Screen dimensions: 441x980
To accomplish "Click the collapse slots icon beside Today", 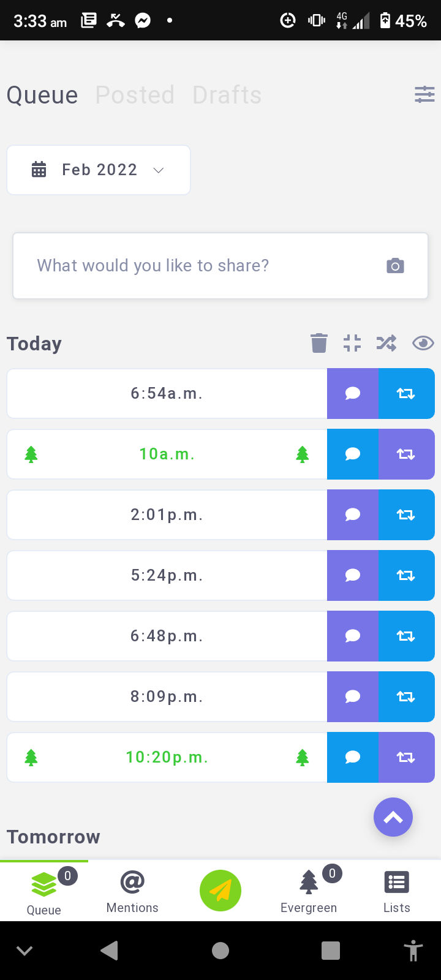I will pos(352,343).
